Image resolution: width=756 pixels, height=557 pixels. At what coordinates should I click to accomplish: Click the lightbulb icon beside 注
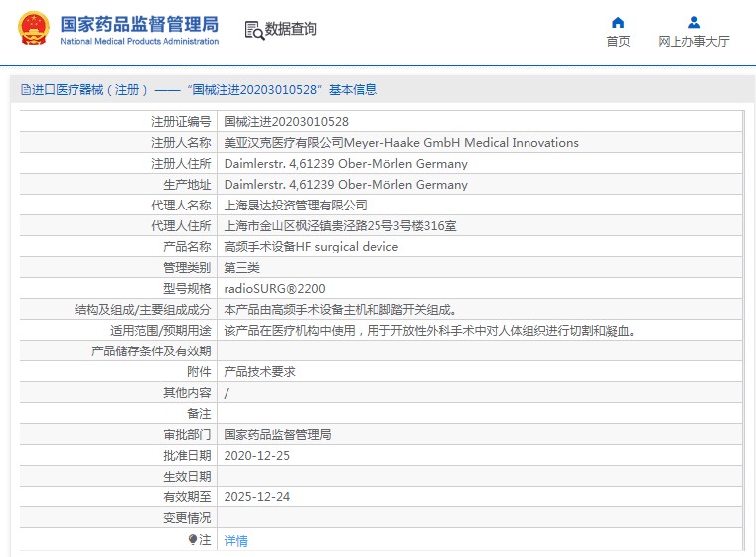click(x=193, y=539)
